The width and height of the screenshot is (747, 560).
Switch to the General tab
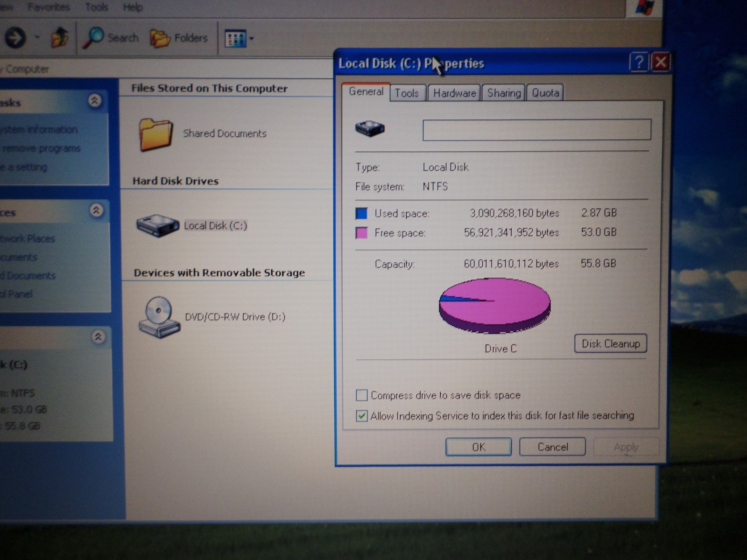pyautogui.click(x=366, y=91)
